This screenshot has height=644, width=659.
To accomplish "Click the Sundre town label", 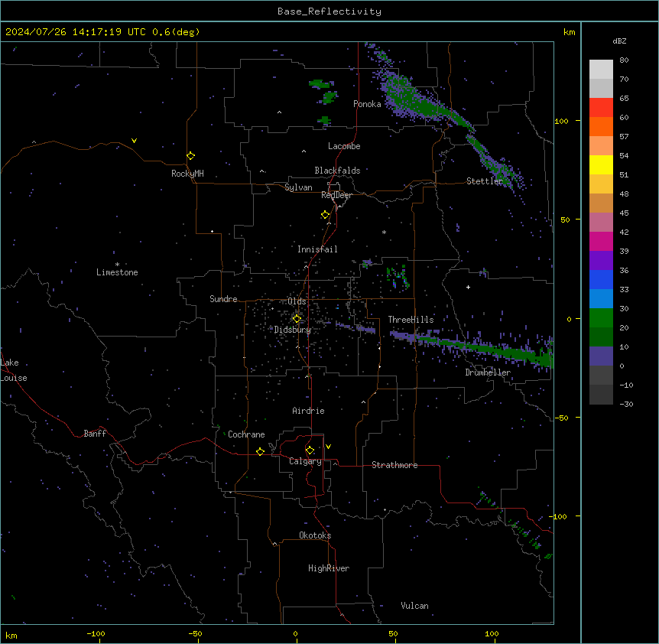I will pyautogui.click(x=223, y=299).
